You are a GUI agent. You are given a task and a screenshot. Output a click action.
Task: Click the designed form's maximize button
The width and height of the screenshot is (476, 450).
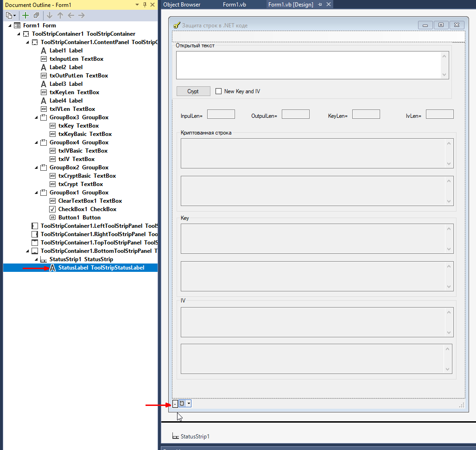[x=441, y=25]
